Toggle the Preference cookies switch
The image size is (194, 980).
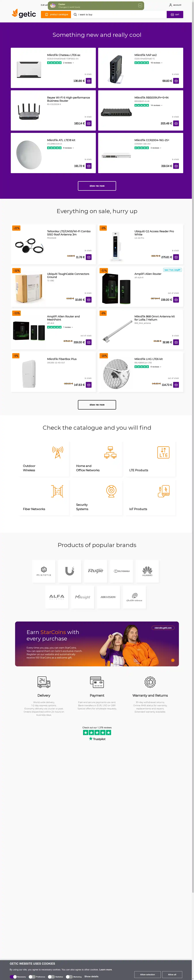point(32,976)
